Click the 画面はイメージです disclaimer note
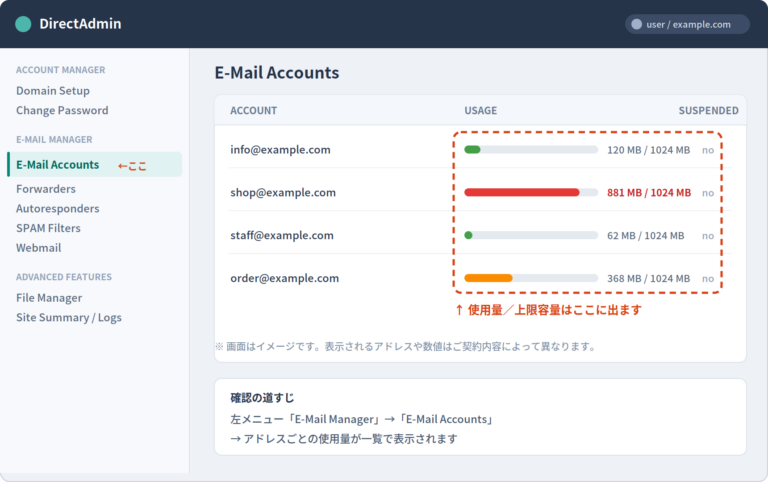The height and width of the screenshot is (482, 768). click(406, 347)
